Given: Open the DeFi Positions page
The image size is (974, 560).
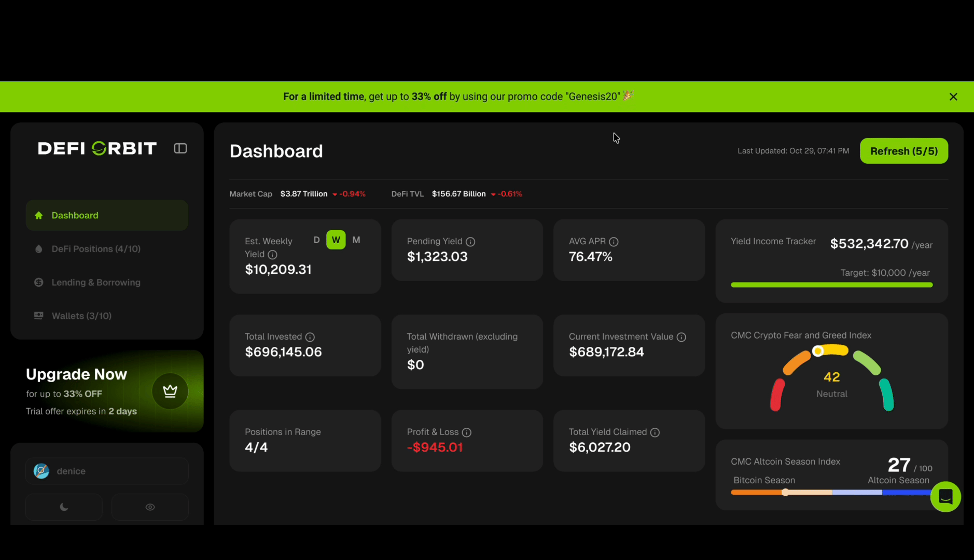Looking at the screenshot, I should tap(96, 249).
